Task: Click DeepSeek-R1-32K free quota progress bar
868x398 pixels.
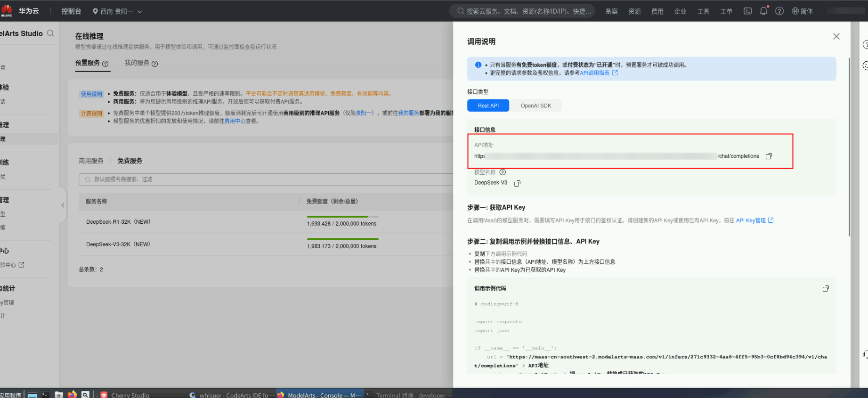Action: tap(342, 217)
